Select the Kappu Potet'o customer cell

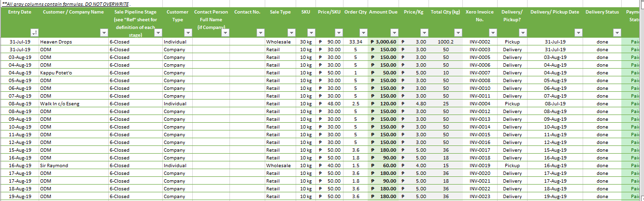coord(57,73)
